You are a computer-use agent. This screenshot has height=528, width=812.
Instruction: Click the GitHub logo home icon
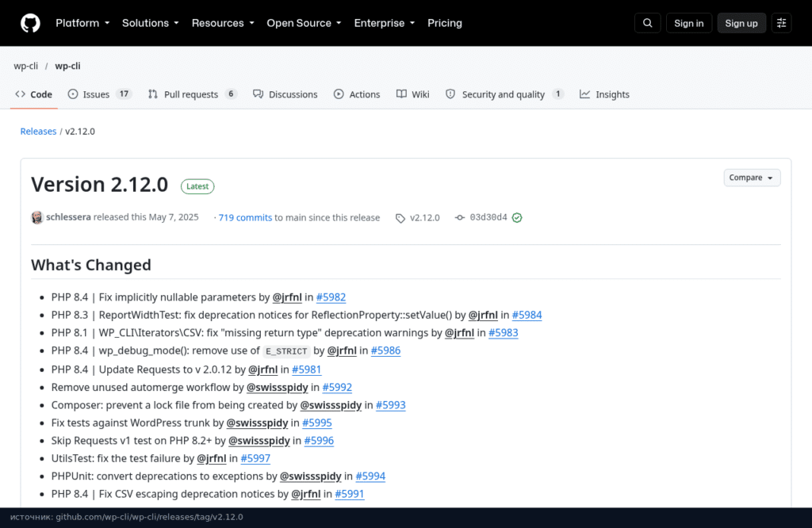31,23
